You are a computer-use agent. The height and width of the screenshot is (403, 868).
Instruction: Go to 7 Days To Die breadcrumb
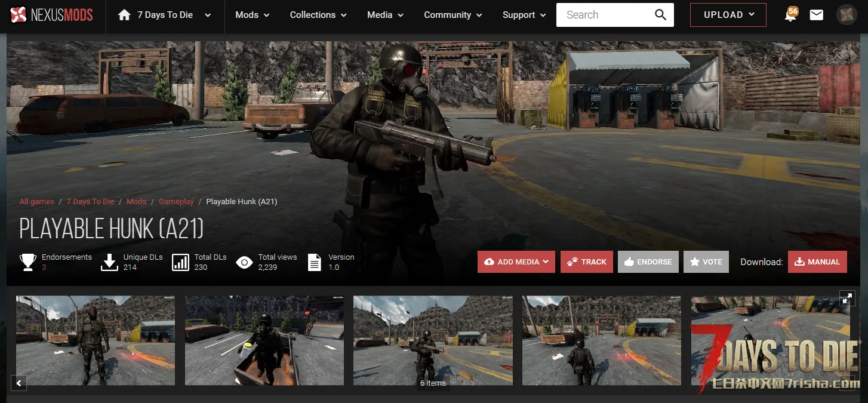click(x=90, y=202)
